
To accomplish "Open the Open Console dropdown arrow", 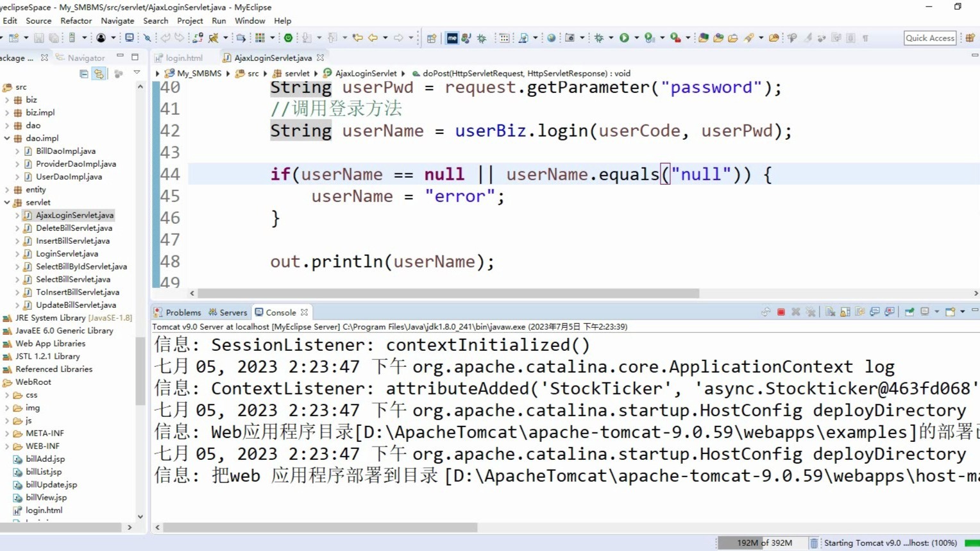I will (962, 312).
